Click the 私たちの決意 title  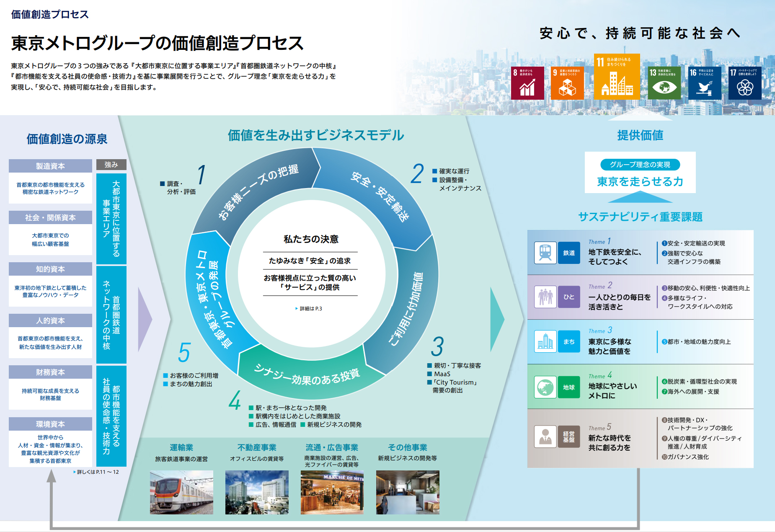[311, 239]
